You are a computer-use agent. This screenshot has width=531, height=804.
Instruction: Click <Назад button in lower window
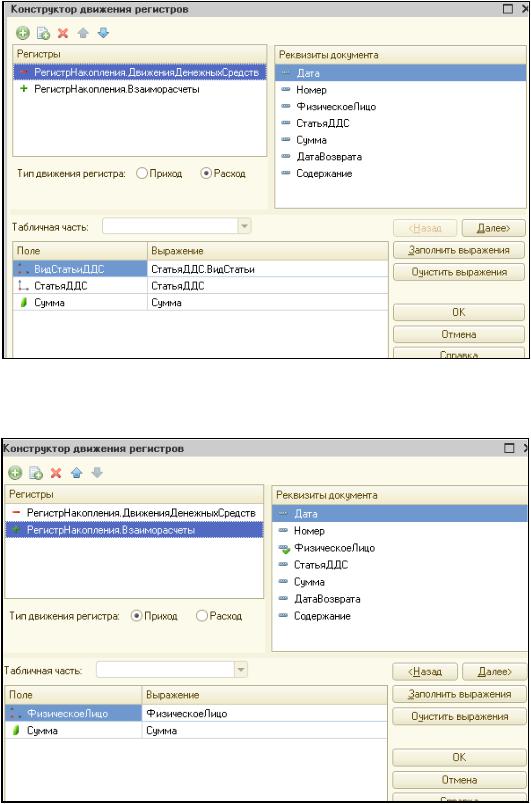click(x=425, y=671)
